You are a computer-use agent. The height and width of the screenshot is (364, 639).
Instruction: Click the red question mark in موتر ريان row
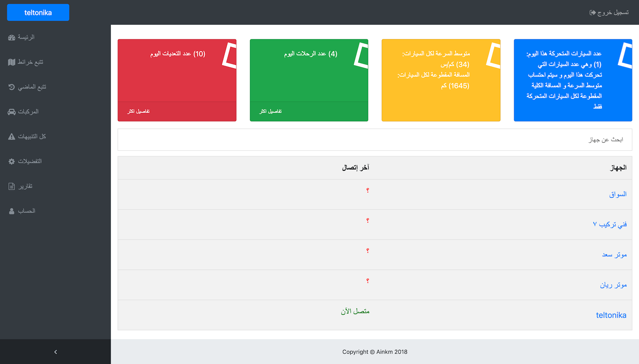pyautogui.click(x=367, y=281)
